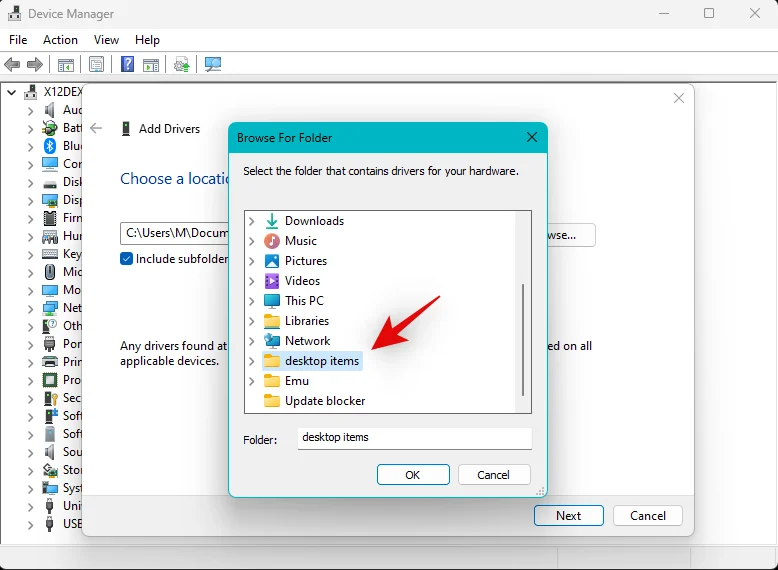Expand the USB category at tree bottom
Screen dimensions: 778x570
tap(30, 525)
